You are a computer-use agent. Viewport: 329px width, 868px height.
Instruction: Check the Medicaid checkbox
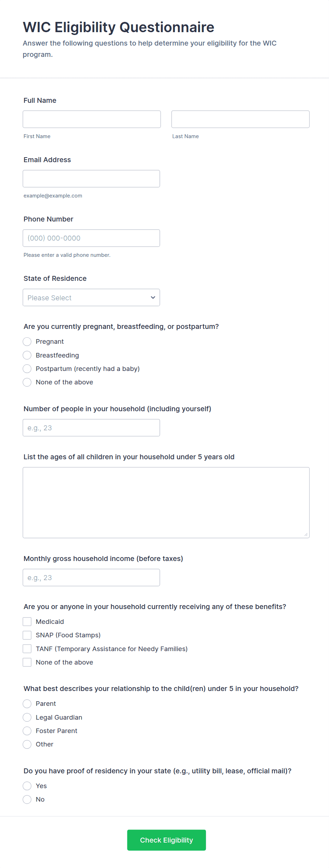(27, 622)
